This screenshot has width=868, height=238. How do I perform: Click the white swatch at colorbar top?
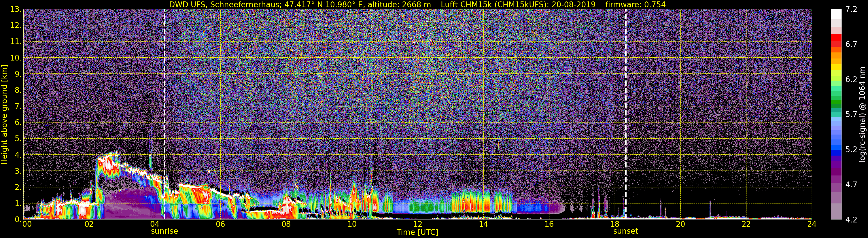click(x=836, y=14)
